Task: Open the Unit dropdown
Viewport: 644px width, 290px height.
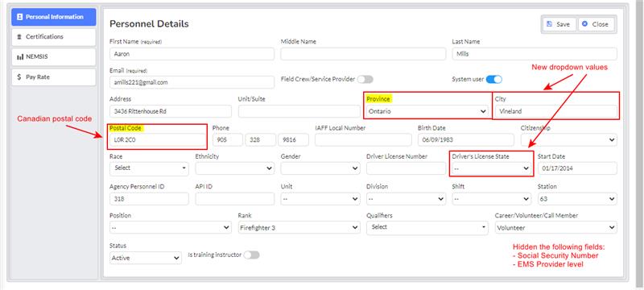Action: (320, 199)
